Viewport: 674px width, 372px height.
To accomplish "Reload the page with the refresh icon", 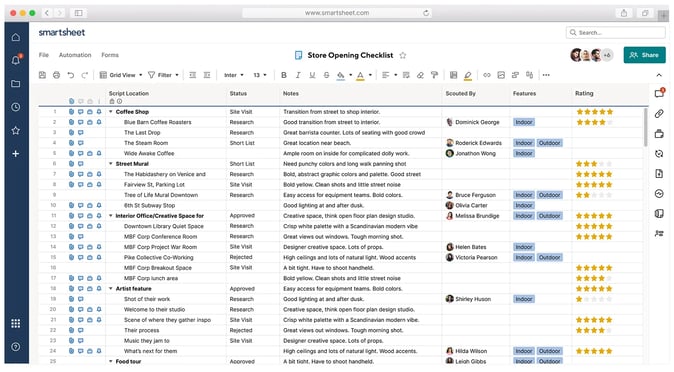I will coord(426,13).
